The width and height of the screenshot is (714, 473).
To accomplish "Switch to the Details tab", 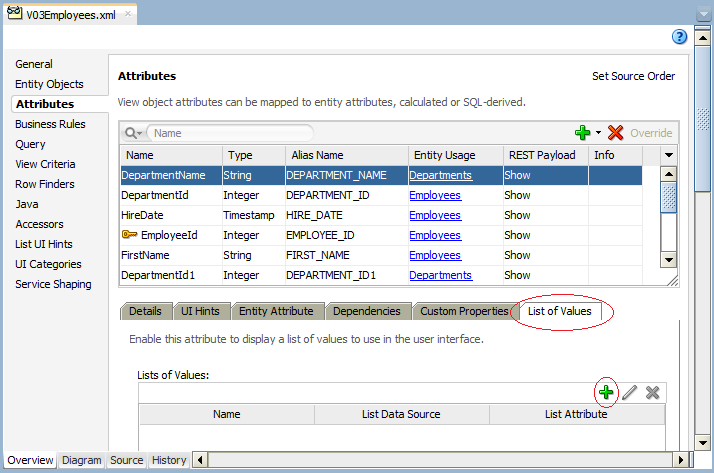I will click(146, 311).
